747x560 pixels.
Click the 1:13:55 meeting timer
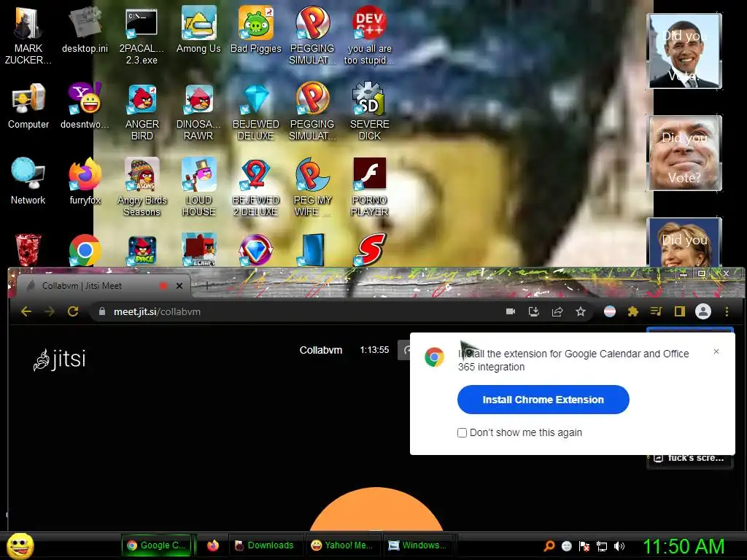[x=374, y=350]
